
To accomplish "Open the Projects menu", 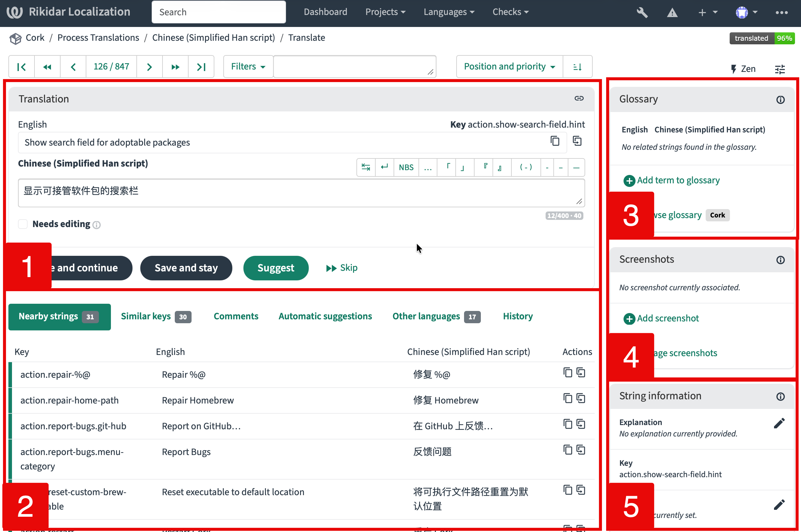I will 385,12.
